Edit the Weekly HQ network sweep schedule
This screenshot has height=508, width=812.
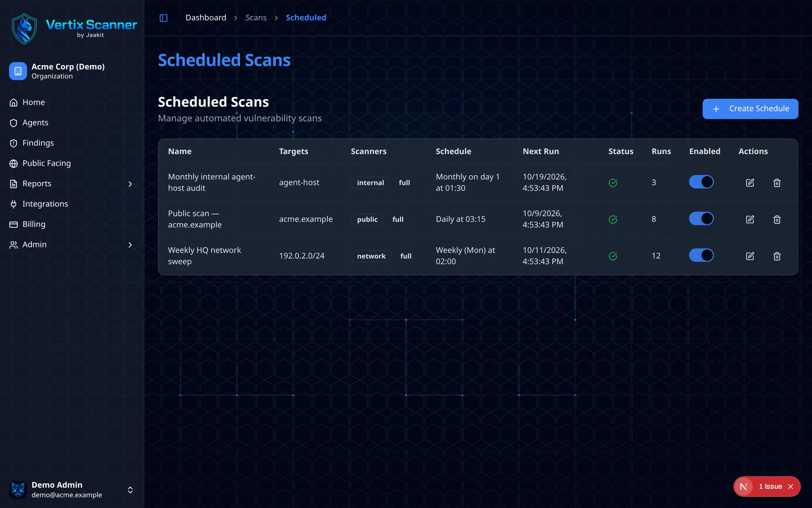point(750,256)
